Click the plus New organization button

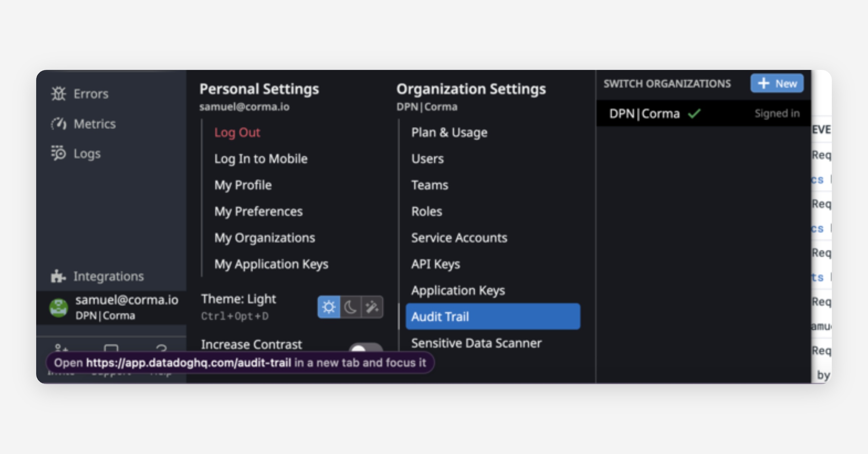coord(777,83)
